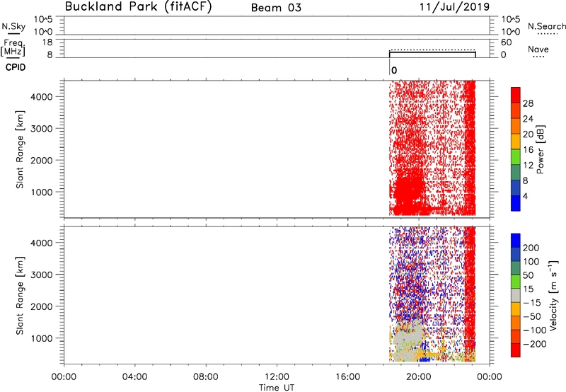This screenshot has width=566, height=392.
Task: Click the "200" velocity colorbar label
Action: click(x=531, y=248)
